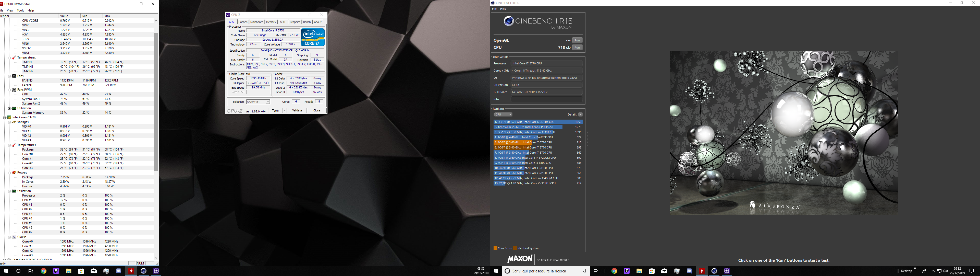
Task: Open Twitch on the taskbar under HWMonitor
Action: 56,271
